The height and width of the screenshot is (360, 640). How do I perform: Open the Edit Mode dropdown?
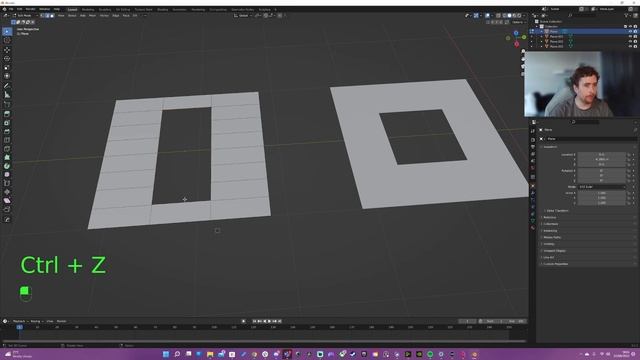point(26,16)
